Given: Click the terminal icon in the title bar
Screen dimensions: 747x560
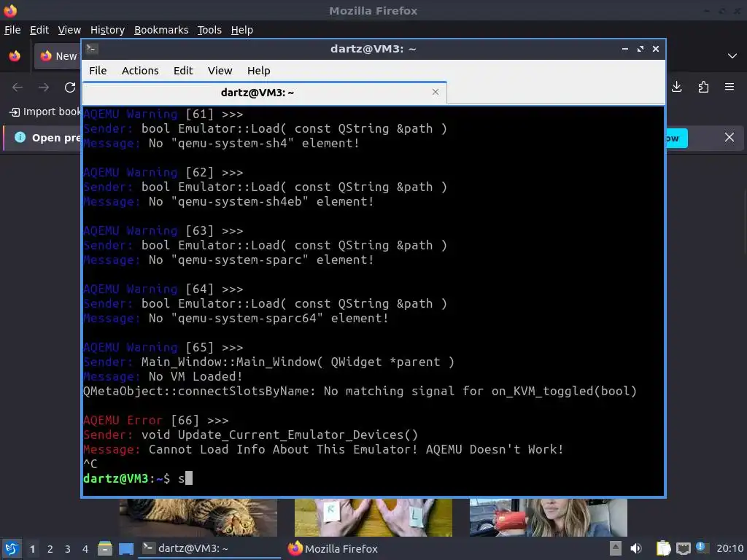Looking at the screenshot, I should pos(92,49).
